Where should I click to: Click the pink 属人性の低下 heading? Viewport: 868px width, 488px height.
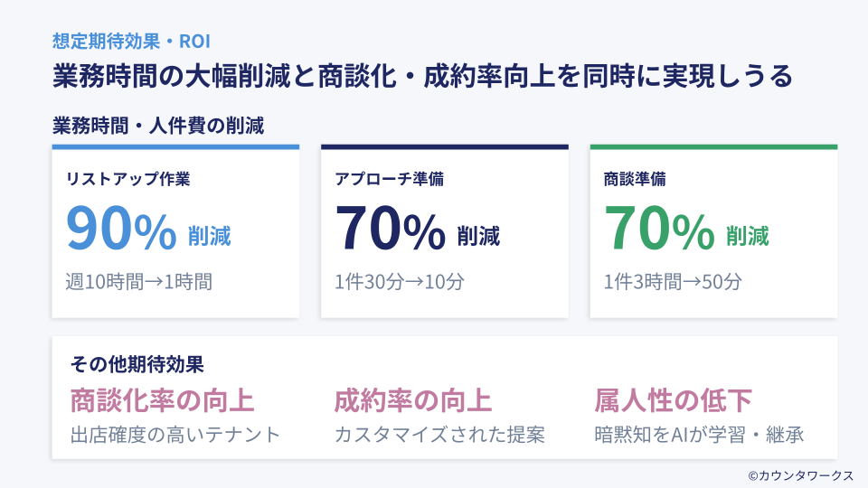pos(674,399)
